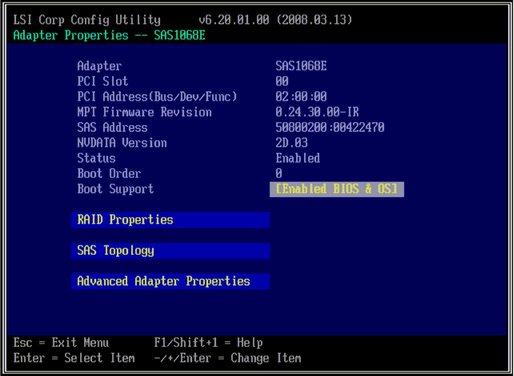The image size is (514, 376).
Task: Click PCI Address(Bus/Dev/Func) label
Action: pyautogui.click(x=157, y=97)
